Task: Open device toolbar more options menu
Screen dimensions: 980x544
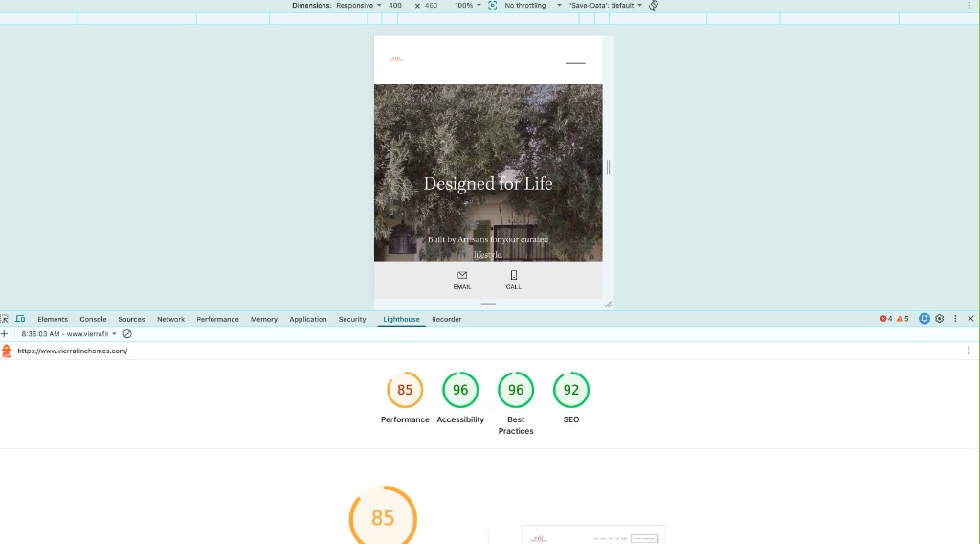Action: click(969, 5)
